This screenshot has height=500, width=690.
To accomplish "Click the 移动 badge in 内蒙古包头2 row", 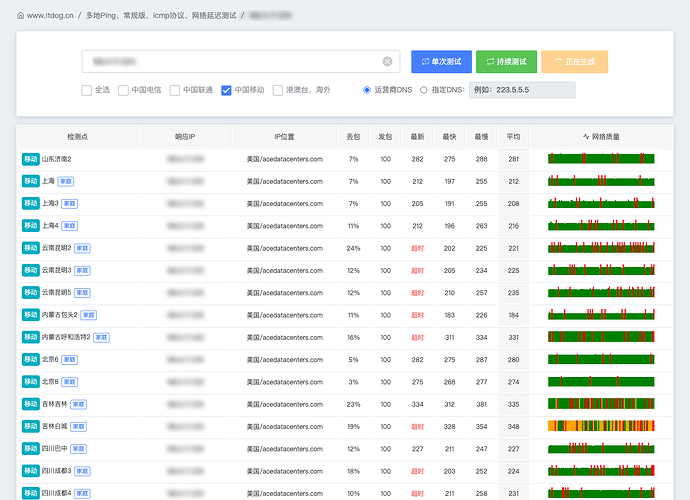I will point(30,315).
